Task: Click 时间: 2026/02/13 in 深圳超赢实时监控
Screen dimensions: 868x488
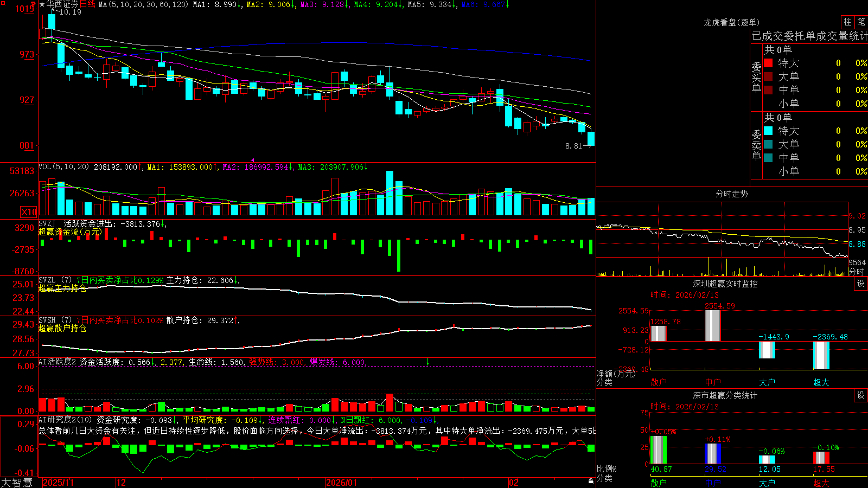Action: coord(685,295)
